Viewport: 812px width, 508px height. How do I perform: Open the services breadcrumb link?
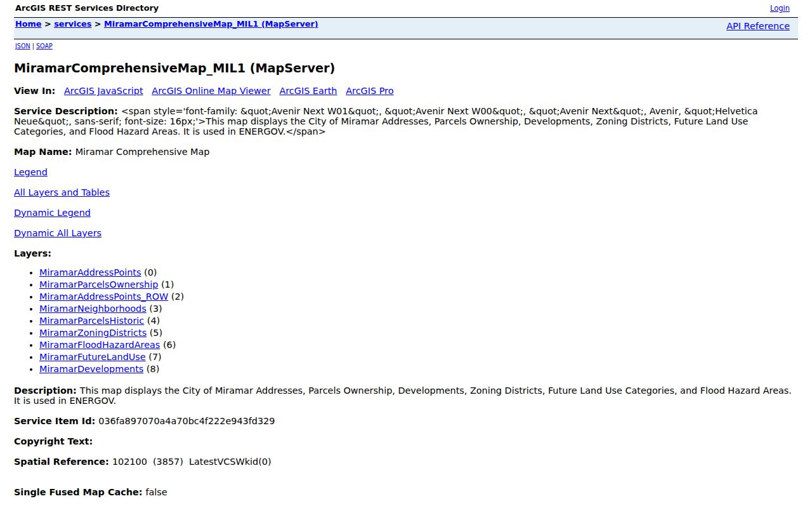73,24
